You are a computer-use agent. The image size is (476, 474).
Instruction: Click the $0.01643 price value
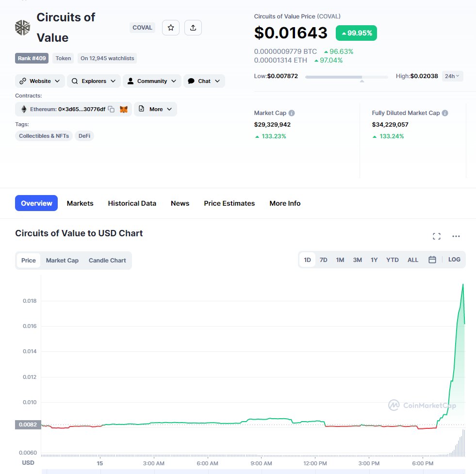pos(291,33)
